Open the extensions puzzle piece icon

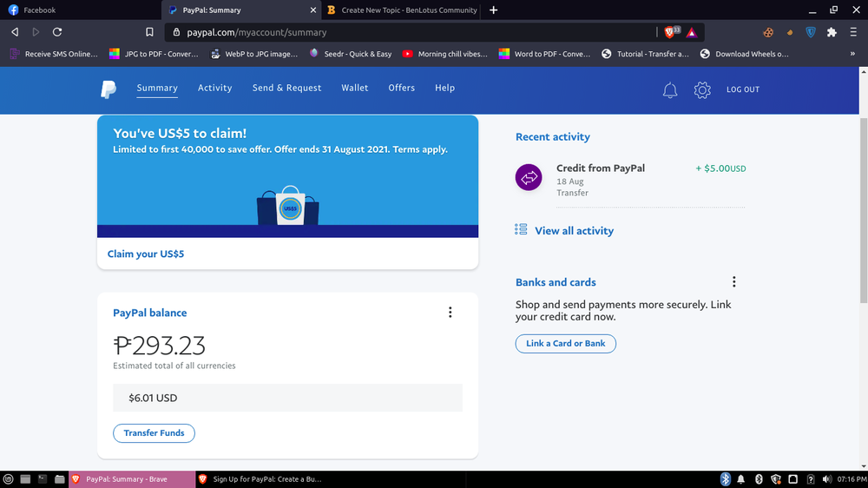(832, 33)
